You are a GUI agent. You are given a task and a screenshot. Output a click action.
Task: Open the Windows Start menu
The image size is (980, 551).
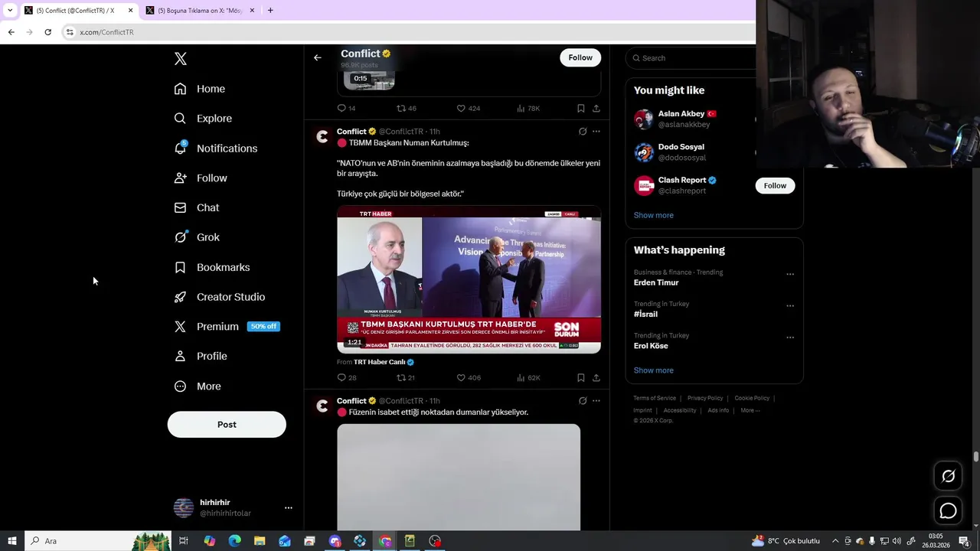coord(11,541)
